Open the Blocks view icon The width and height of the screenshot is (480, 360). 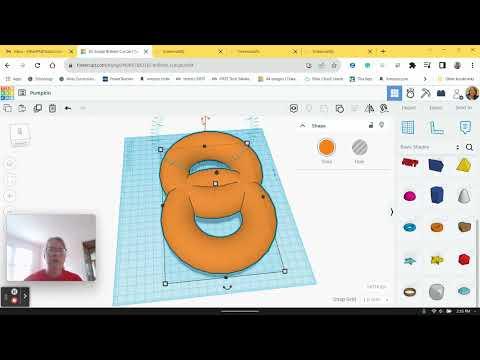(x=441, y=93)
